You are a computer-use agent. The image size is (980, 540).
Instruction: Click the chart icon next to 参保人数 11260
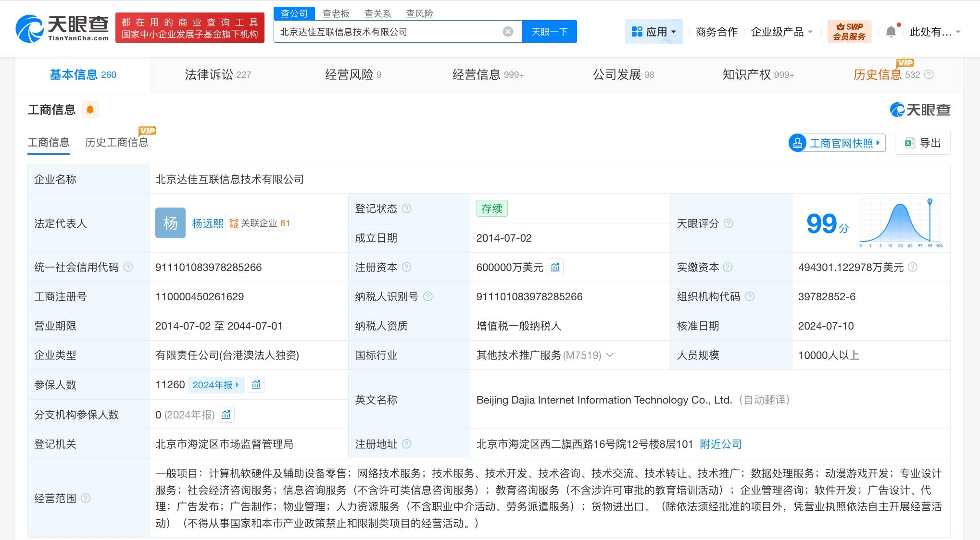coord(256,384)
